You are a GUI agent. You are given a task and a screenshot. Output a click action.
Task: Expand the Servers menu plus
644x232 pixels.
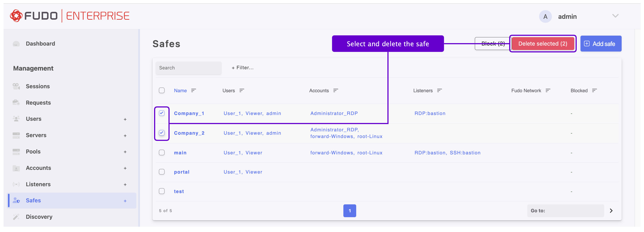pos(125,136)
